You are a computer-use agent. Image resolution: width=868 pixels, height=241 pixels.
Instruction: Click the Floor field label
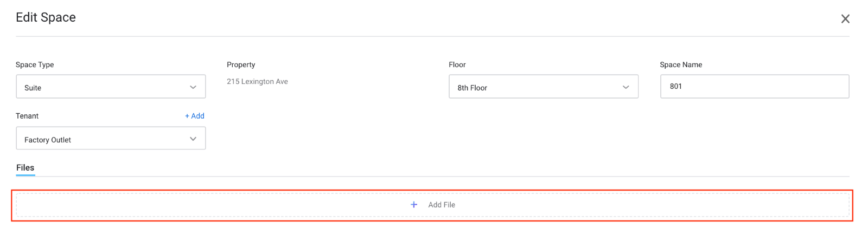[457, 64]
